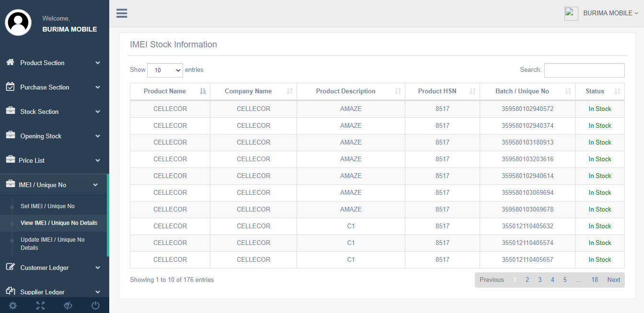Click IMEI 359580102940374 cell

point(528,126)
